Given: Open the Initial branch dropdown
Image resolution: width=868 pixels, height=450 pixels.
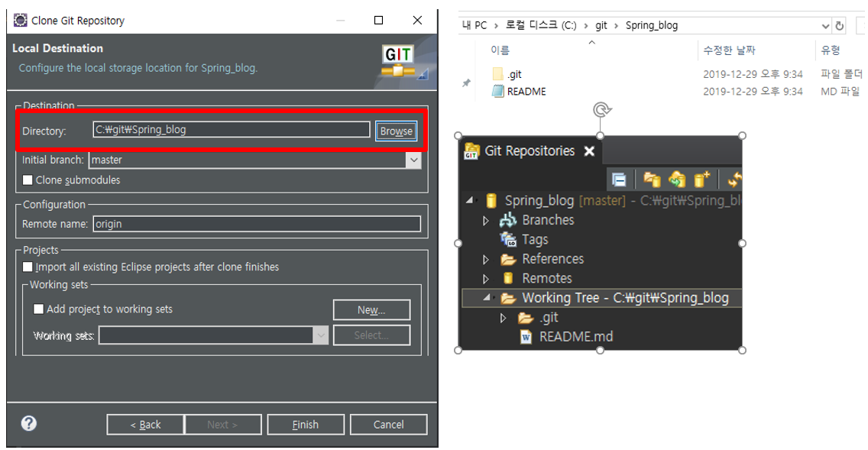Looking at the screenshot, I should pyautogui.click(x=413, y=160).
